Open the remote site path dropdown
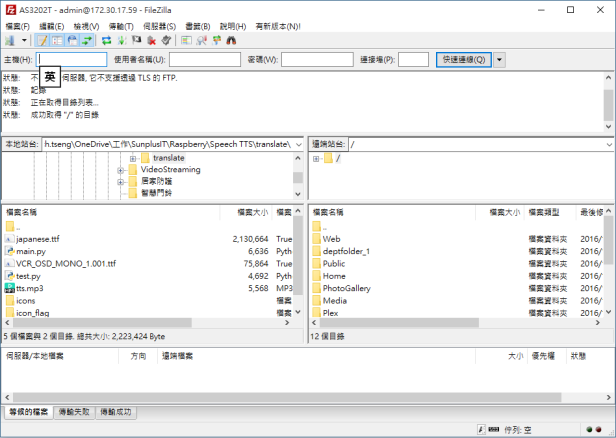 608,144
